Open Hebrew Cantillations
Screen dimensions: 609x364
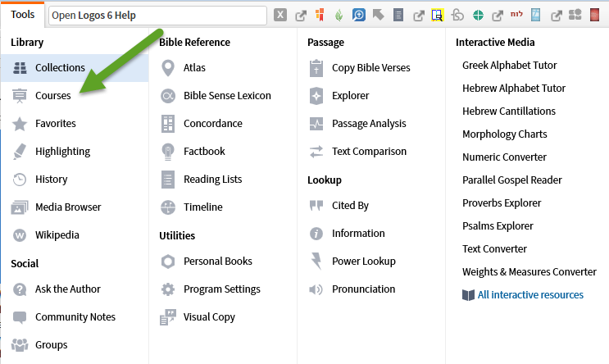(x=509, y=111)
